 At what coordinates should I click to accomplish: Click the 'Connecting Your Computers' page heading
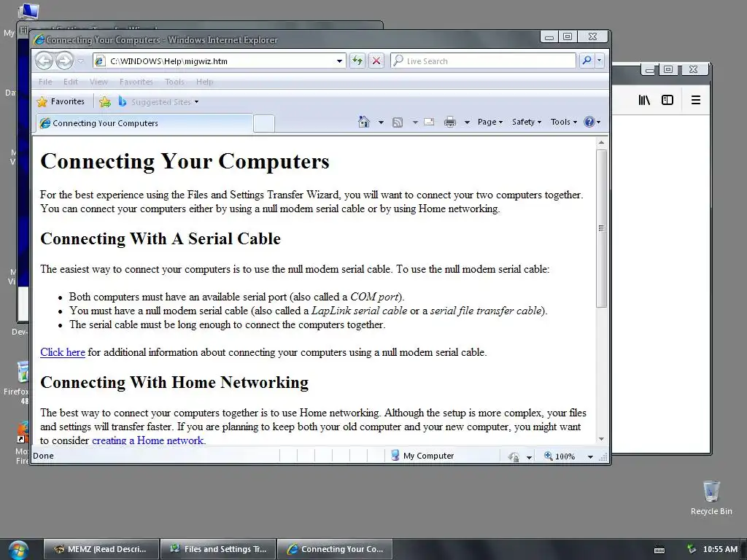[185, 161]
